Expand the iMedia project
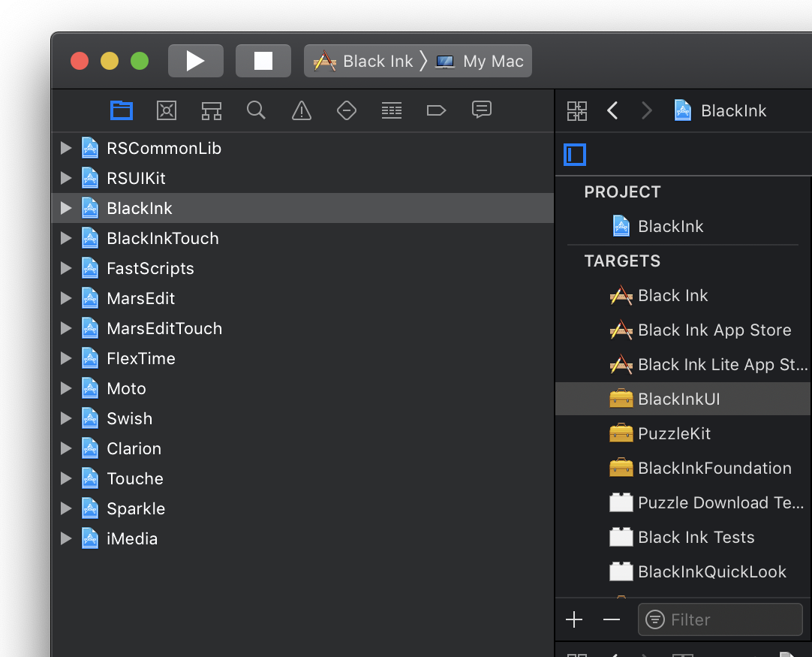The height and width of the screenshot is (657, 812). coord(66,539)
